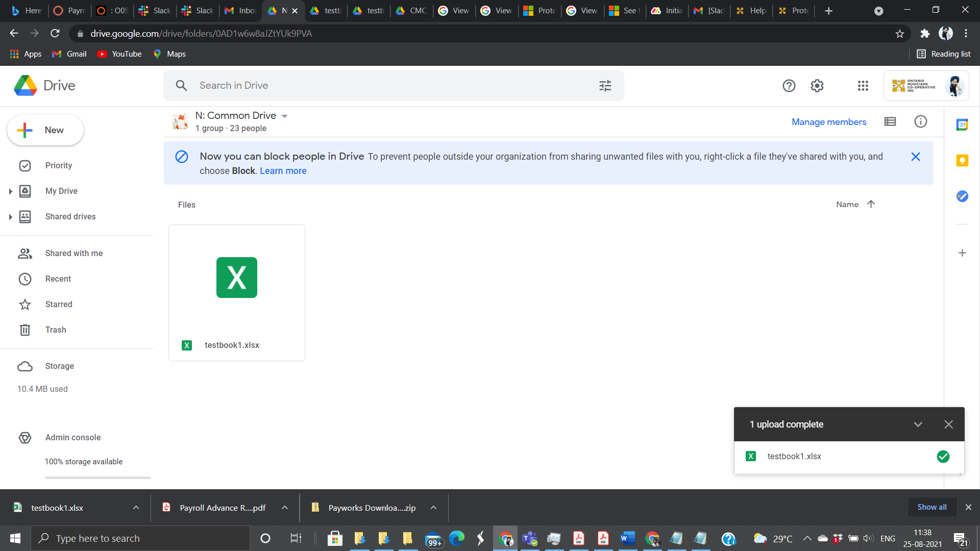980x551 pixels.
Task: Open Google Drive support help icon
Action: [789, 86]
